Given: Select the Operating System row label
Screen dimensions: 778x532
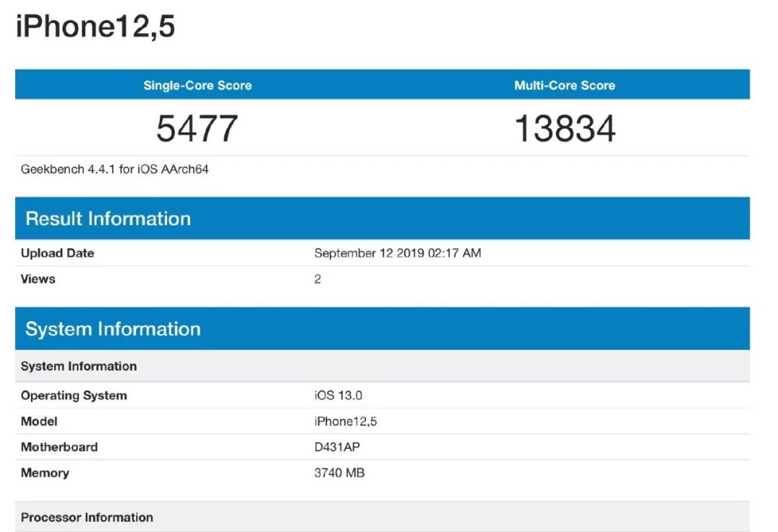Looking at the screenshot, I should coord(73,395).
